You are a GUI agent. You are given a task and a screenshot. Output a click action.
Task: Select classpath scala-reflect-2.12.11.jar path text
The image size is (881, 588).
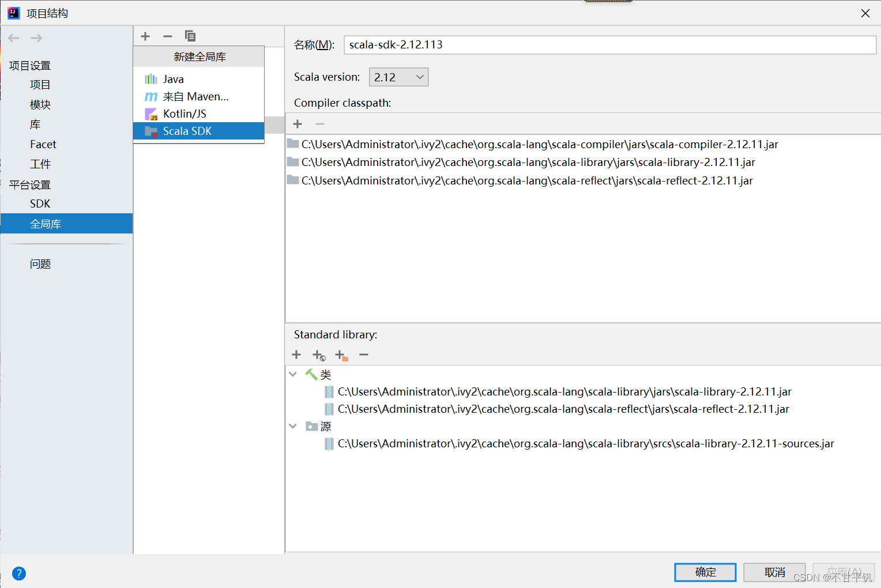[x=527, y=180]
